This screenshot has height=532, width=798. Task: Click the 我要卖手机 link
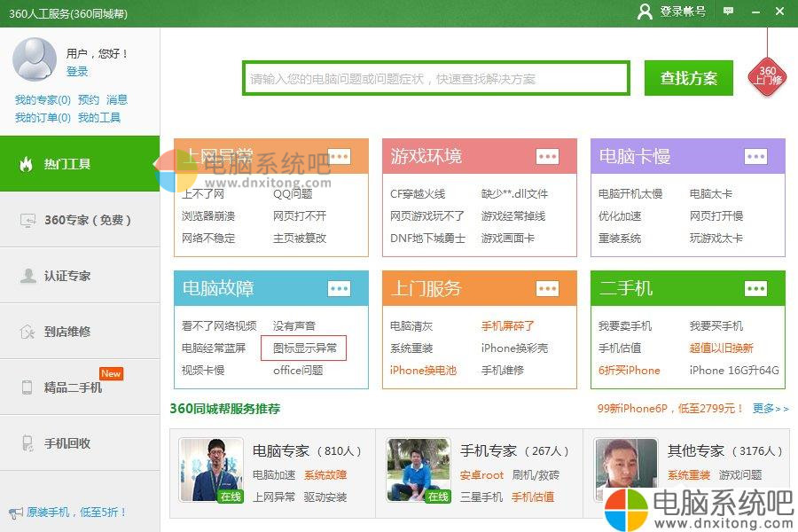pyautogui.click(x=625, y=325)
